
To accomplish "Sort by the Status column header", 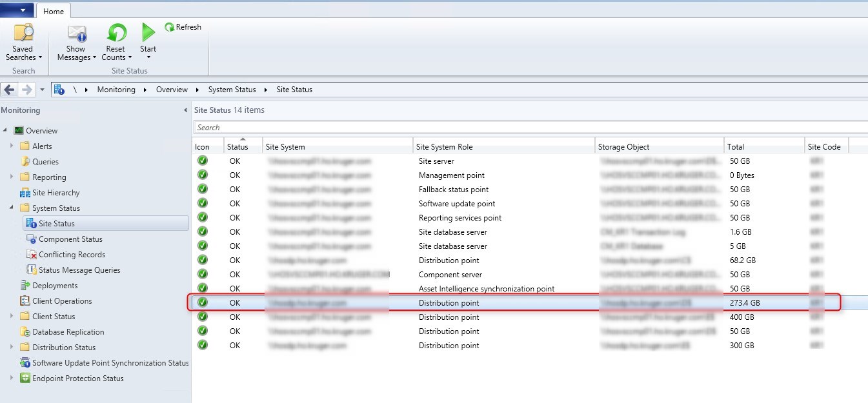I will pyautogui.click(x=243, y=146).
